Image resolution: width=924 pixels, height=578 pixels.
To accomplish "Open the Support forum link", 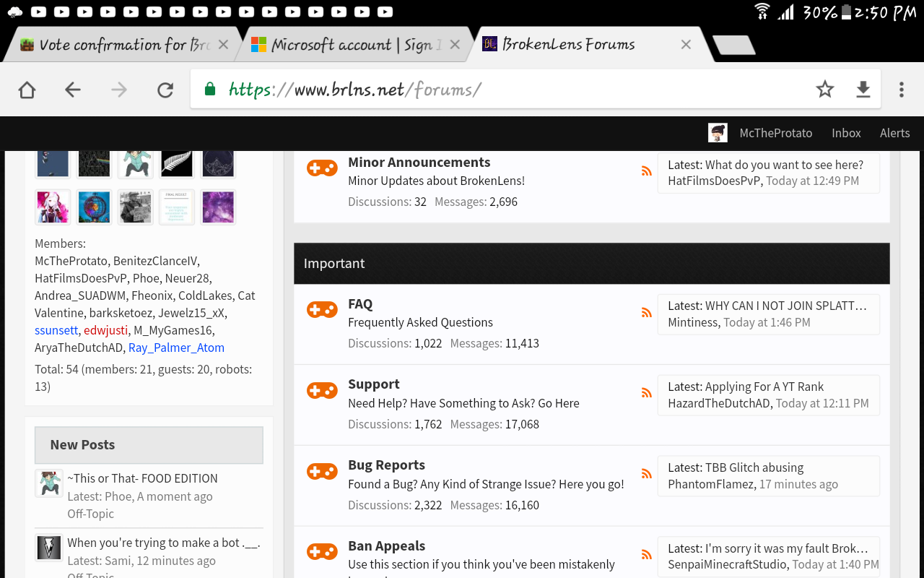I will (373, 384).
